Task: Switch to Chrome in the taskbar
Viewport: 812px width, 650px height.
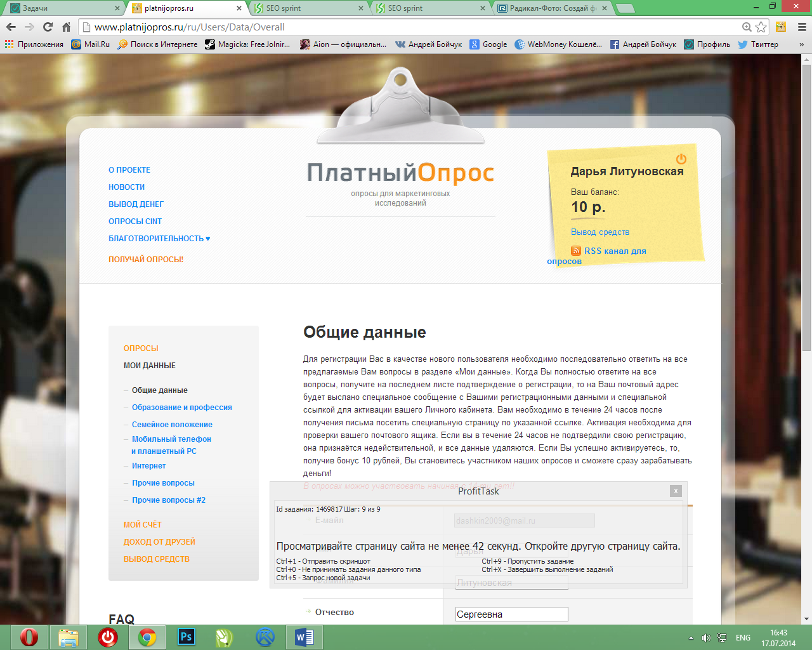Action: [x=147, y=637]
